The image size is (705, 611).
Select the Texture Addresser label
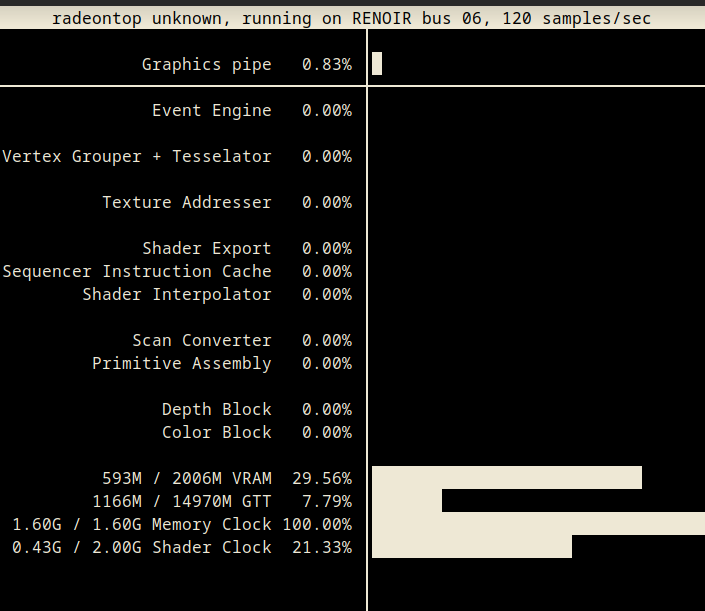coord(187,202)
